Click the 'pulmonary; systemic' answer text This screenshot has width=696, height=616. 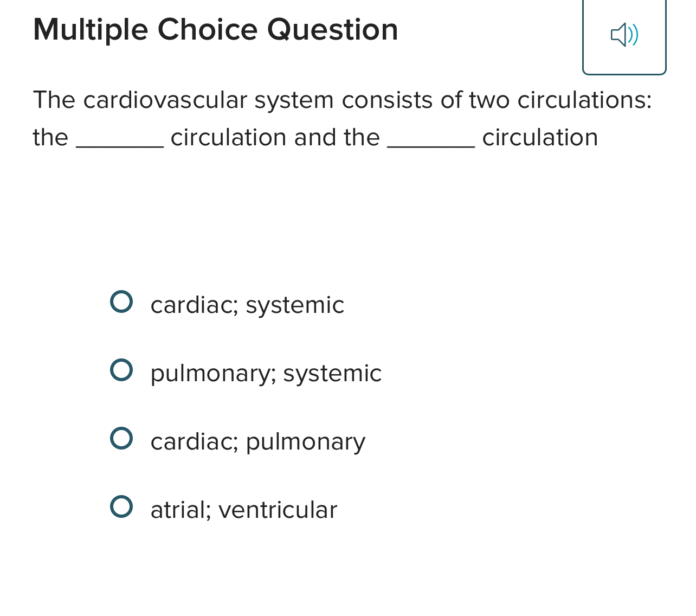click(266, 373)
